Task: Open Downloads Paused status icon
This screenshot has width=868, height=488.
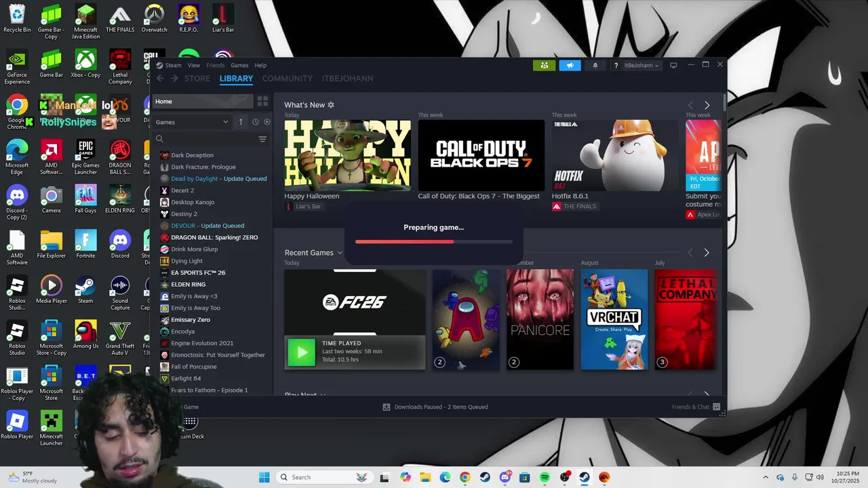Action: click(387, 407)
